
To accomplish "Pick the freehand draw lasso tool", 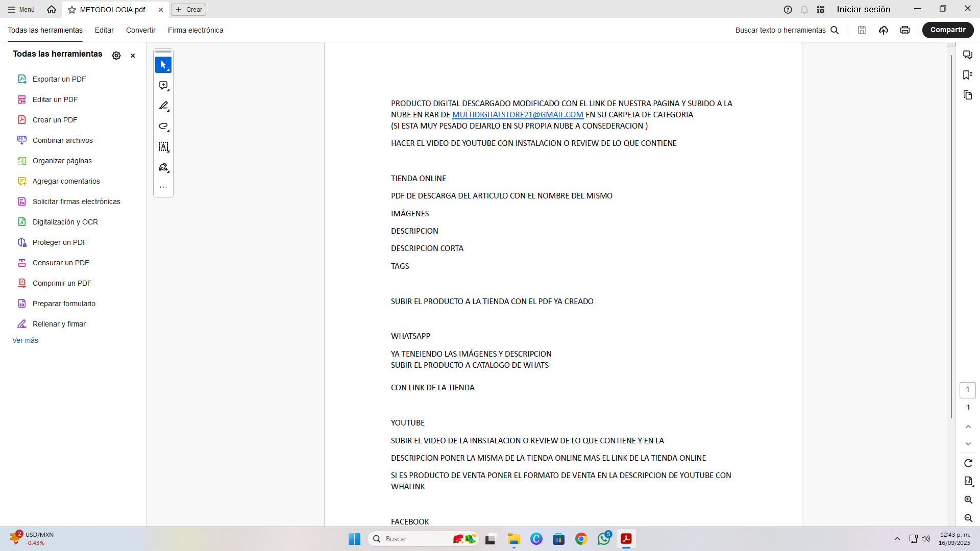I will pyautogui.click(x=163, y=127).
